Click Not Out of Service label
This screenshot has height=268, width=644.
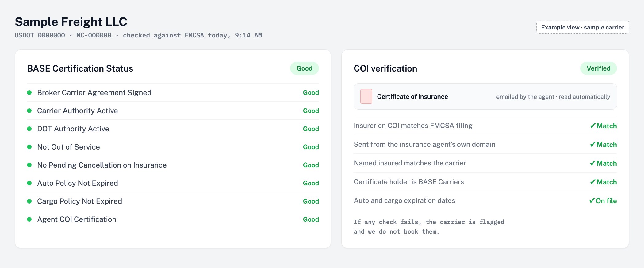68,147
